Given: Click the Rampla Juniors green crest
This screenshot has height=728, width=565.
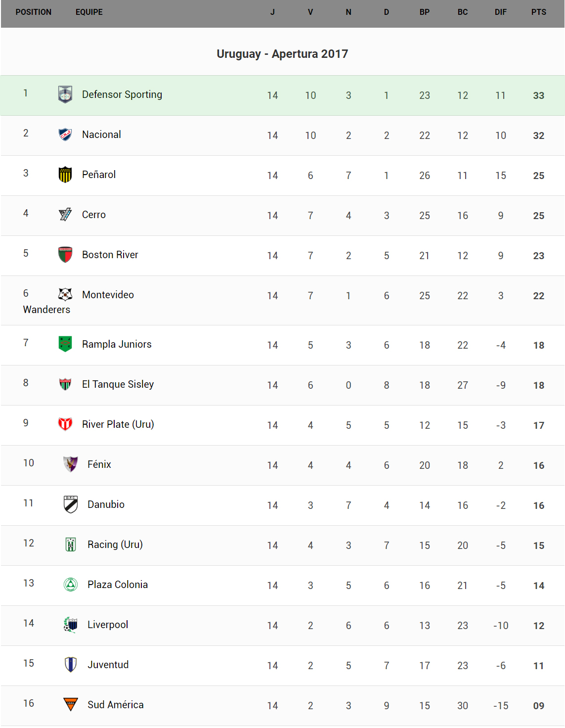Looking at the screenshot, I should pos(65,344).
